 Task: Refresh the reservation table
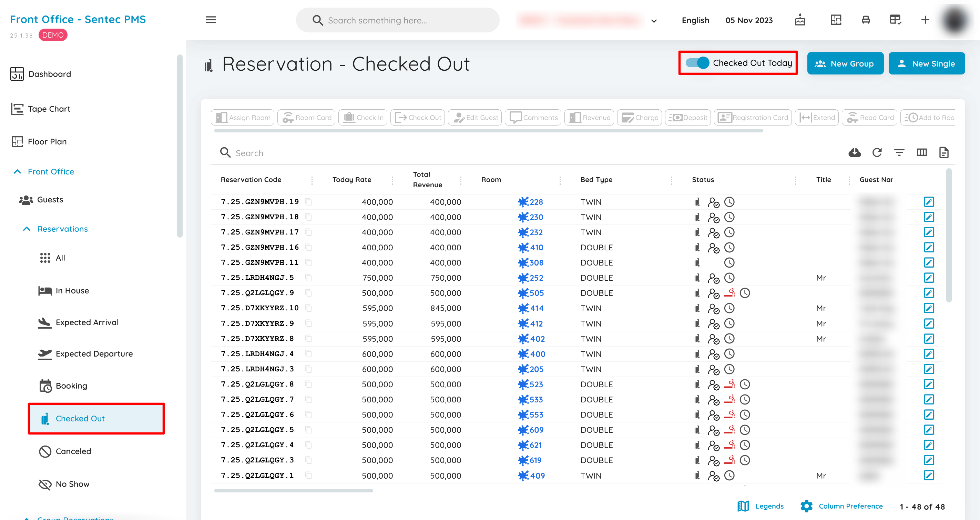click(x=877, y=153)
